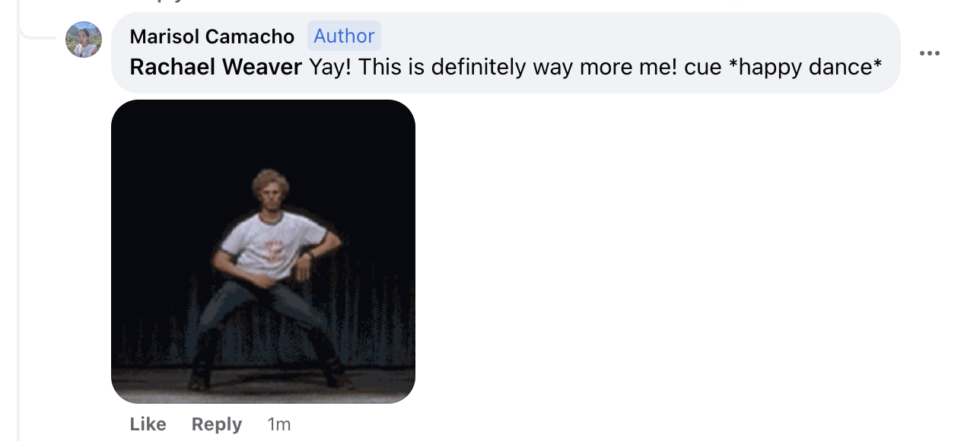Open the three-dot comment options menu
Viewport: 980px width, 441px height.
[x=929, y=53]
